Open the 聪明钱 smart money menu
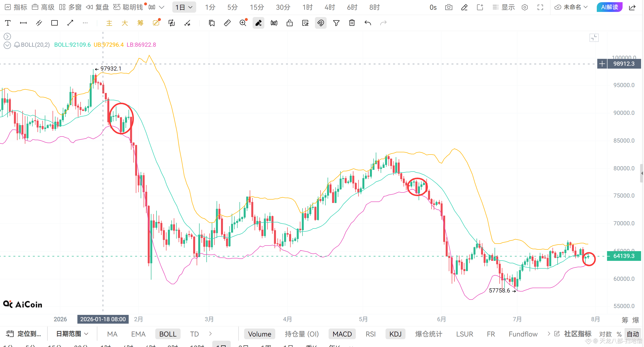This screenshot has width=644, height=347. click(x=128, y=7)
